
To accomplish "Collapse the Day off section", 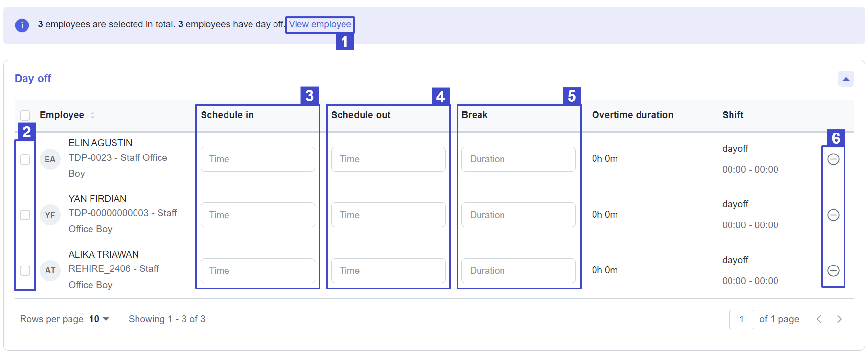I will 845,79.
